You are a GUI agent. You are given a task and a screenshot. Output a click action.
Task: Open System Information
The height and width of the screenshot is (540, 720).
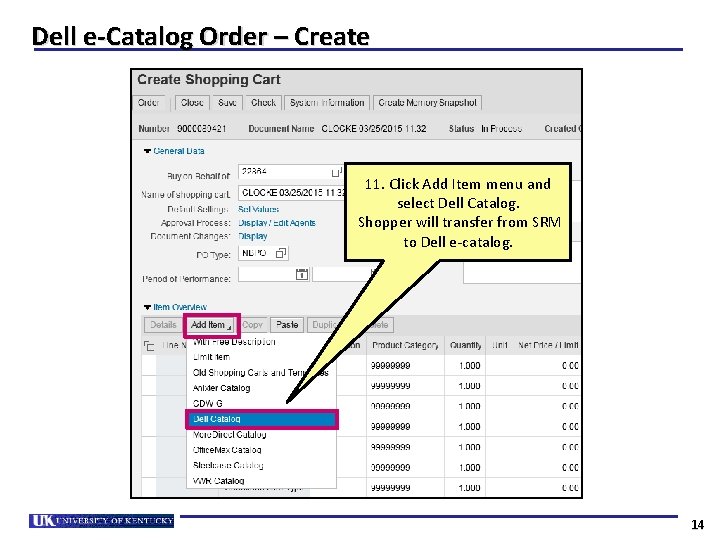[326, 103]
